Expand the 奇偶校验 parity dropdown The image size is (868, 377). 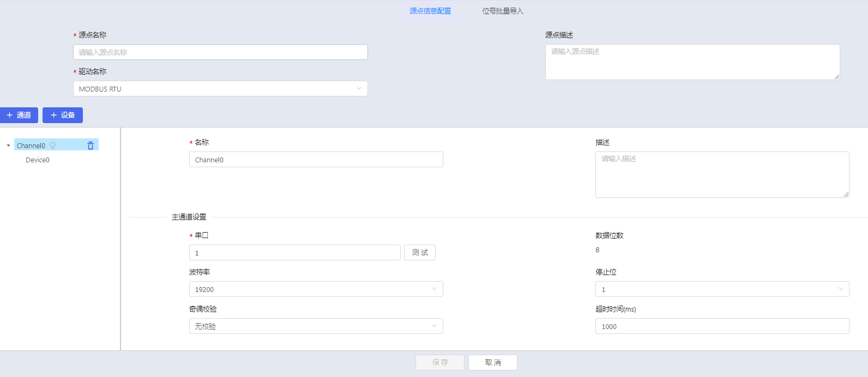[x=316, y=326]
